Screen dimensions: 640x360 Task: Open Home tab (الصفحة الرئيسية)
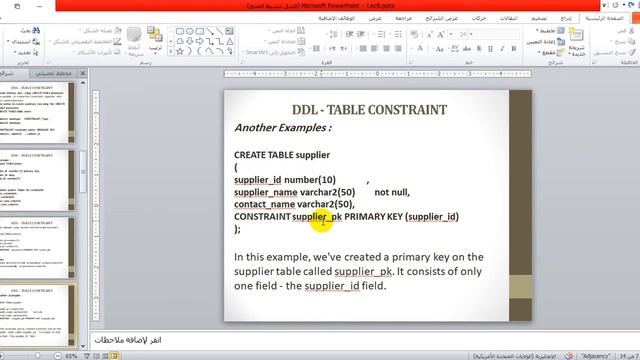(604, 18)
